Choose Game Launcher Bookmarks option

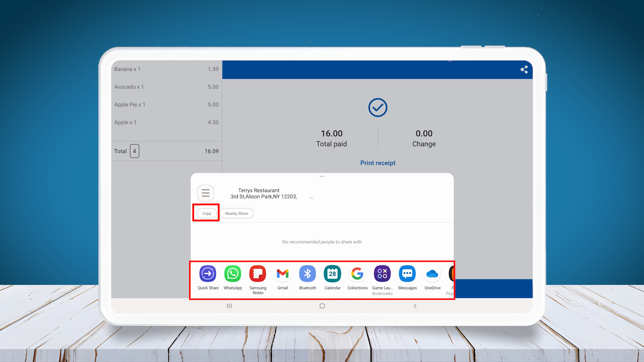coord(382,274)
